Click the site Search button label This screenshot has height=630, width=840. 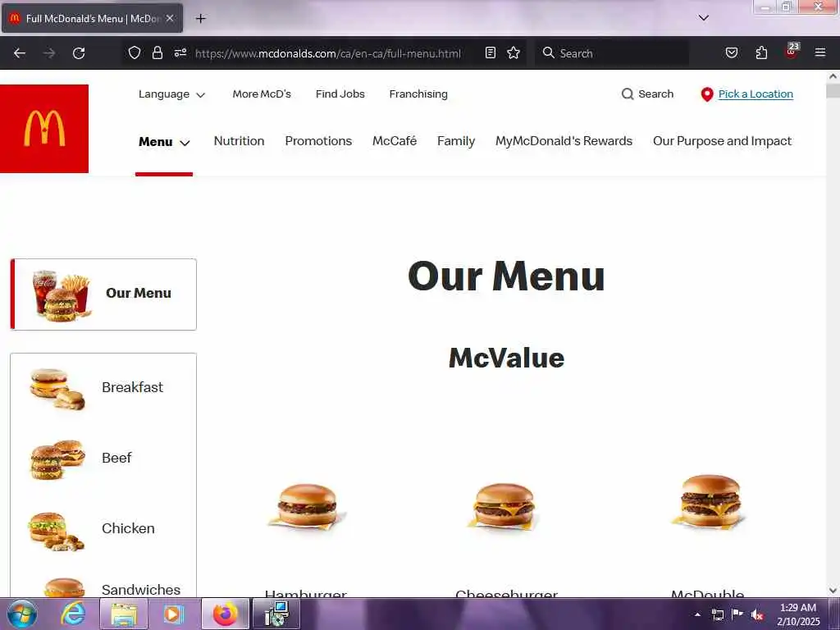coord(655,94)
